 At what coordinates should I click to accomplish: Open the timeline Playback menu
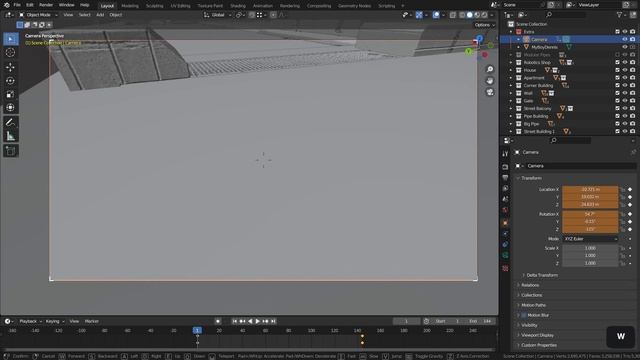[x=31, y=321]
